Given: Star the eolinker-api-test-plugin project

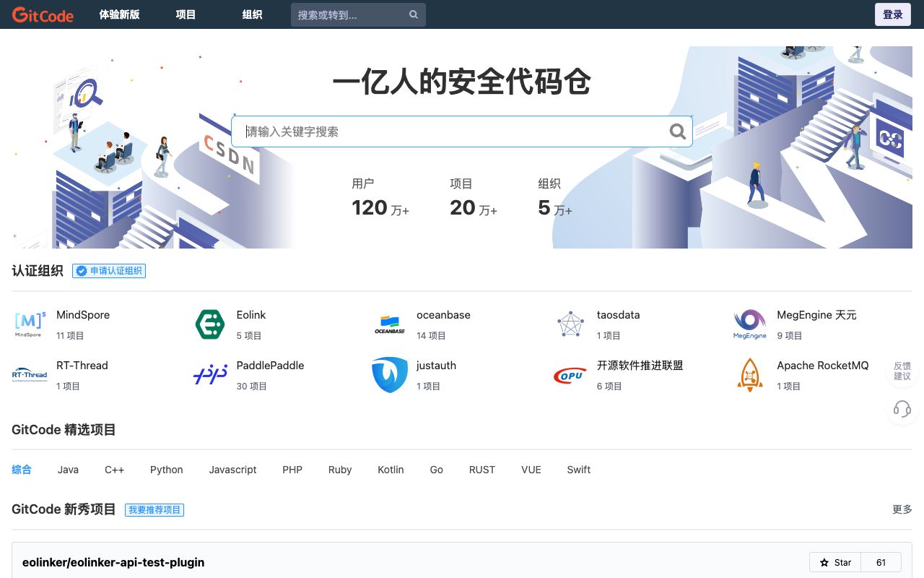Looking at the screenshot, I should point(834,562).
